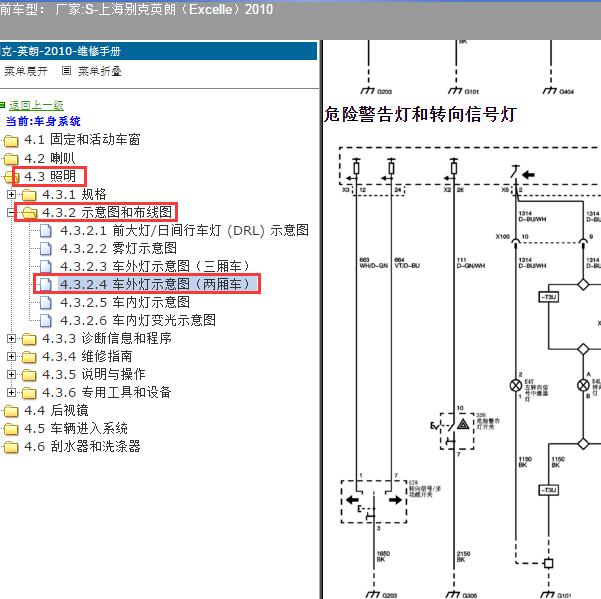Viewport: 601px width, 599px height.
Task: Collapse the 4.3.2 示意图和布线图 node
Action: coord(11,212)
